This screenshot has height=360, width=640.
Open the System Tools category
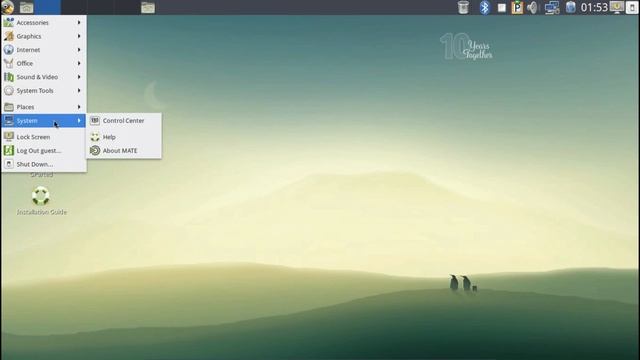[44, 91]
